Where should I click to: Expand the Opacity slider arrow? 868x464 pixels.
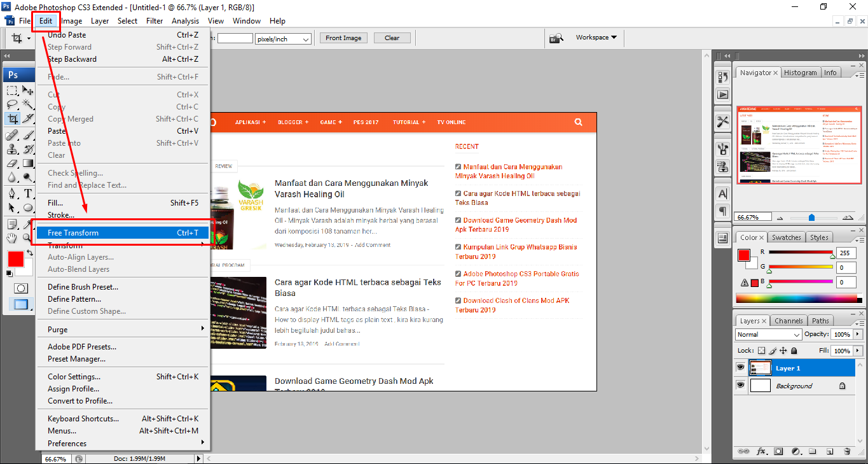(858, 334)
